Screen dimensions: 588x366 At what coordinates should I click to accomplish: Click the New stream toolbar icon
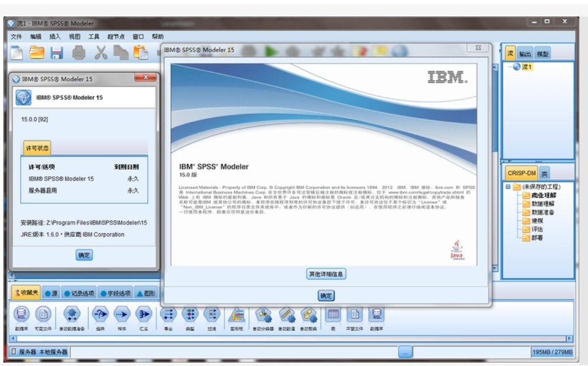tap(17, 53)
